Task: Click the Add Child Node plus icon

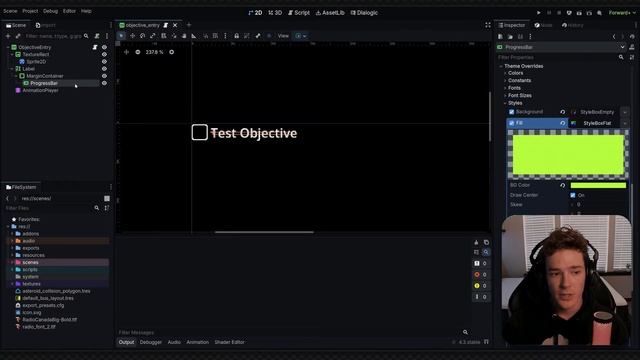Action: pyautogui.click(x=8, y=36)
